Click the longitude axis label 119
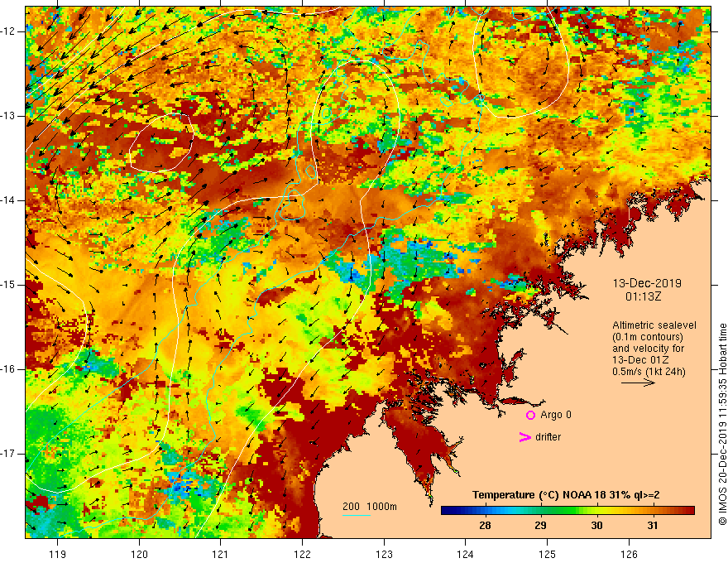 tap(58, 554)
